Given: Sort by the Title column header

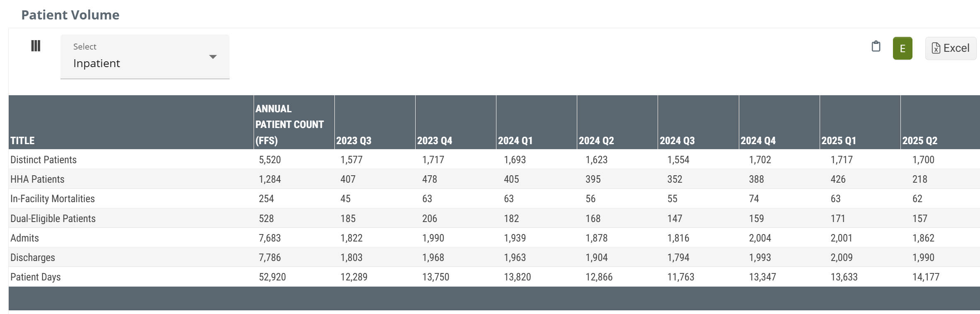Looking at the screenshot, I should [x=23, y=140].
